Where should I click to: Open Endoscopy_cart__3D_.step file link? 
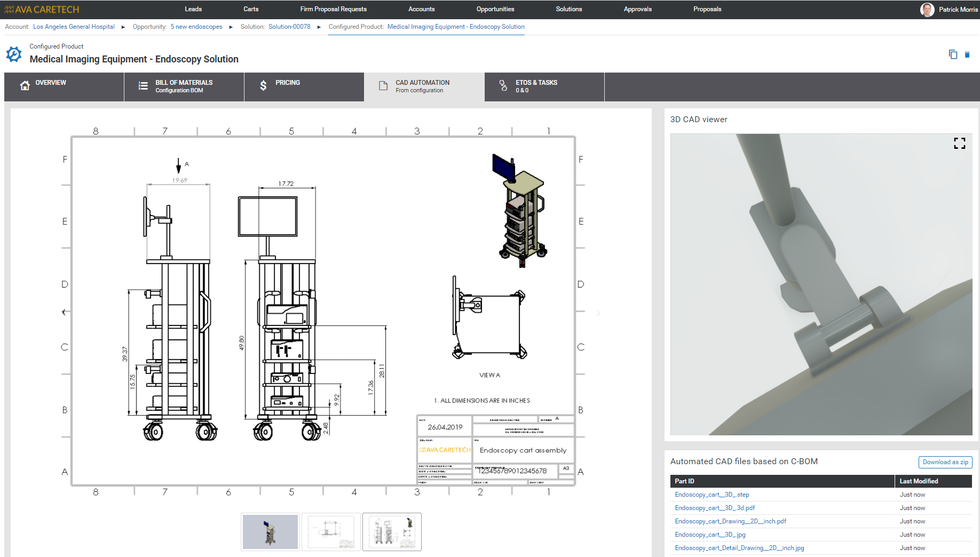(712, 495)
